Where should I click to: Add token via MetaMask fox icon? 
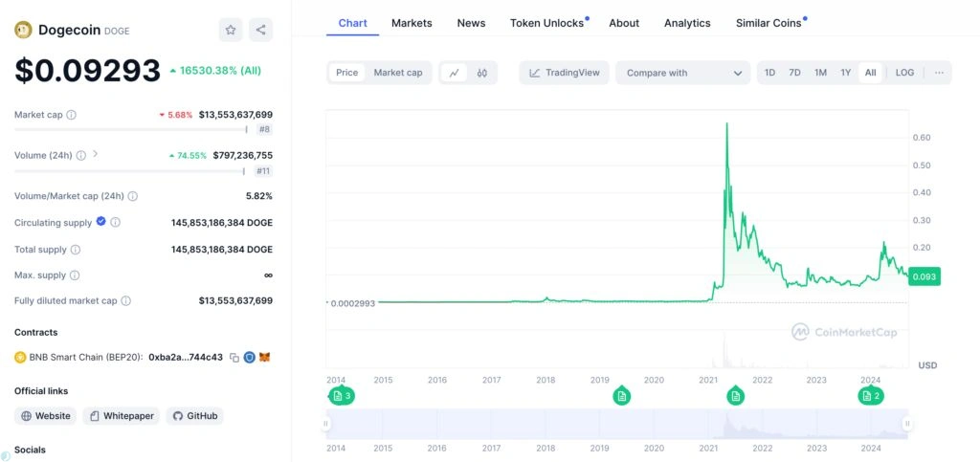265,358
